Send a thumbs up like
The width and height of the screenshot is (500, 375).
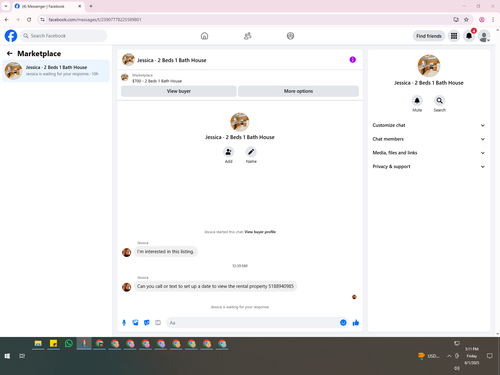pyautogui.click(x=356, y=323)
